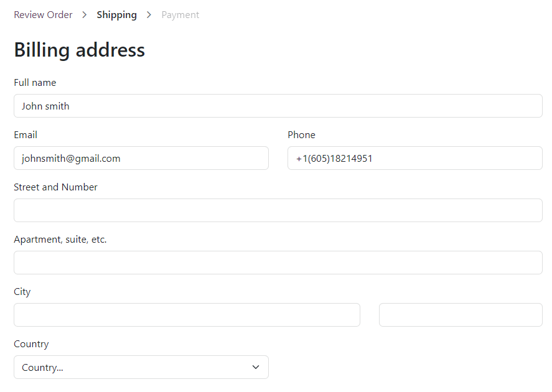Click the Full name label
The height and width of the screenshot is (392, 552).
pos(35,83)
